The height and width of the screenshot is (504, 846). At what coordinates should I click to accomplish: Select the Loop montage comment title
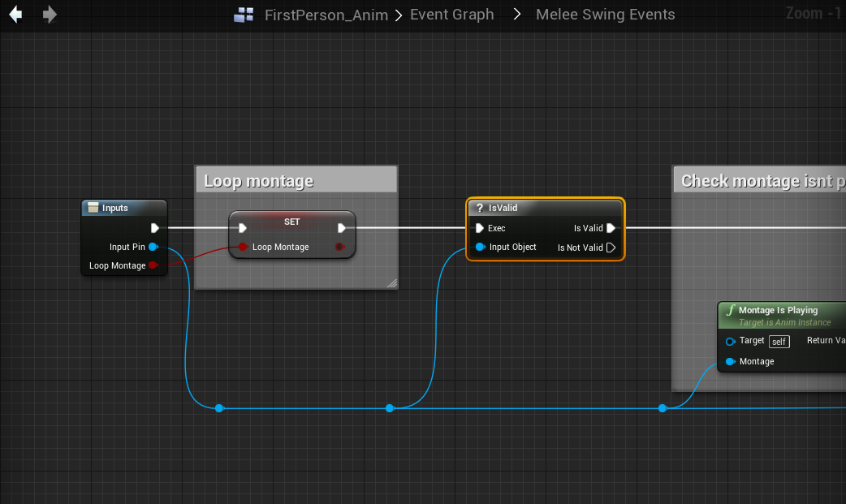(258, 180)
